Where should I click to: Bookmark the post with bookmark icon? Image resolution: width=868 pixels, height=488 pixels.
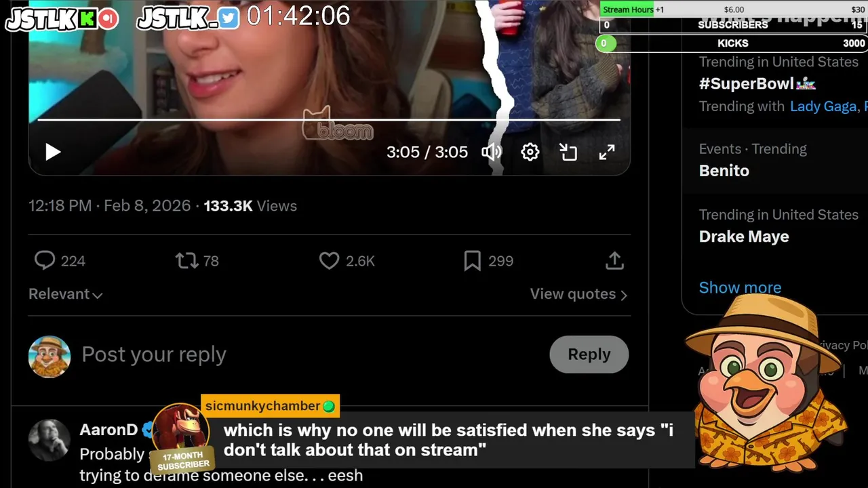pyautogui.click(x=472, y=260)
